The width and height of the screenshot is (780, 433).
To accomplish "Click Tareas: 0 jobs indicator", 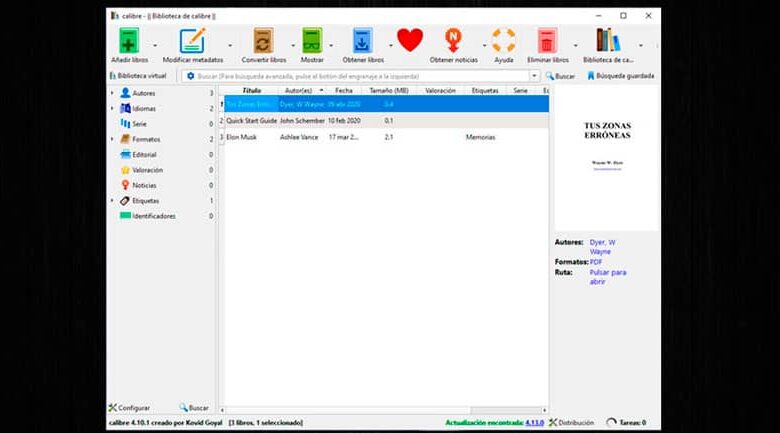I will coord(626,423).
